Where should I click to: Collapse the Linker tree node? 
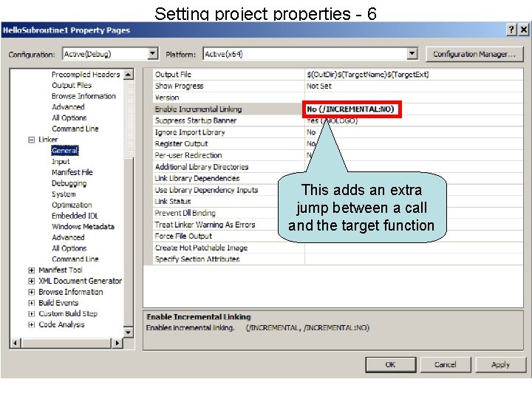pyautogui.click(x=31, y=140)
